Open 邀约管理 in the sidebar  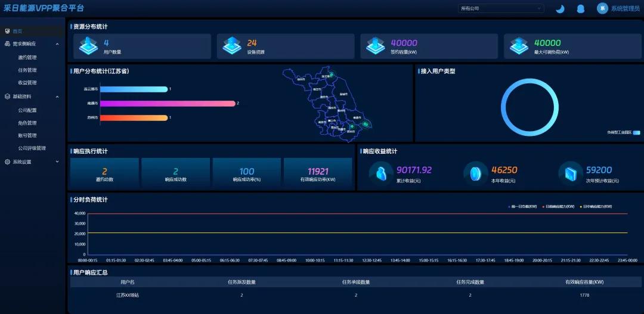tap(27, 58)
